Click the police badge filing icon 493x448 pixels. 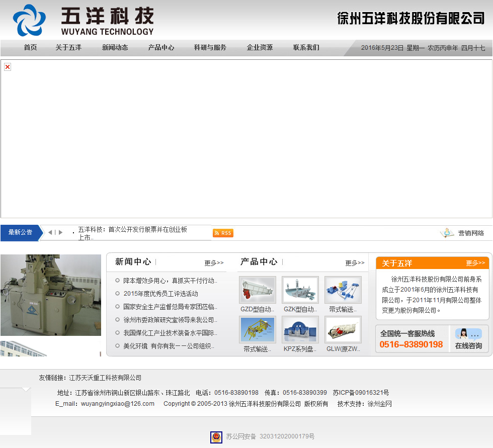pyautogui.click(x=216, y=437)
